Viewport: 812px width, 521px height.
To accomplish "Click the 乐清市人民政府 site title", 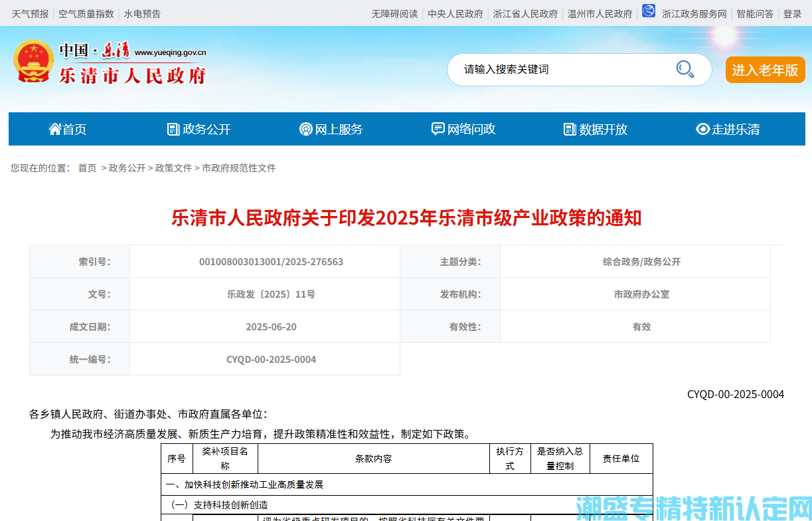I will pos(133,75).
